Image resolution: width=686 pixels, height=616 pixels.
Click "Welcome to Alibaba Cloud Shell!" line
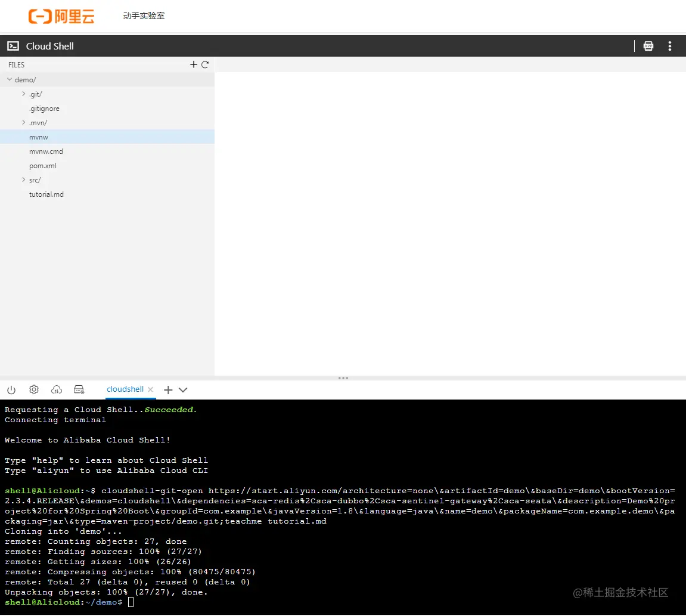pos(88,440)
